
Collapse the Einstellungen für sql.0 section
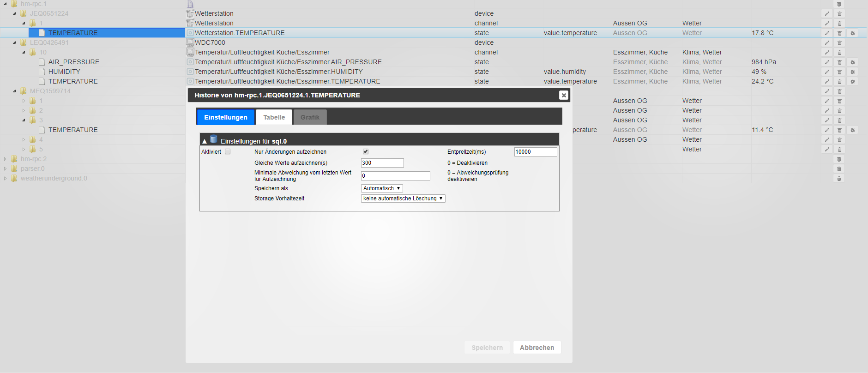tap(205, 141)
